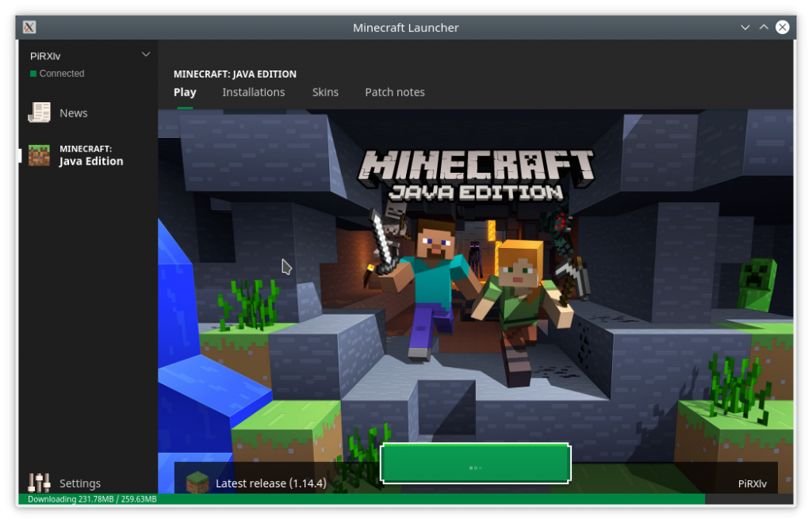Click the Downloading 231.78MB / 259.63MB status text
Screen dimensions: 812x523
click(x=92, y=499)
